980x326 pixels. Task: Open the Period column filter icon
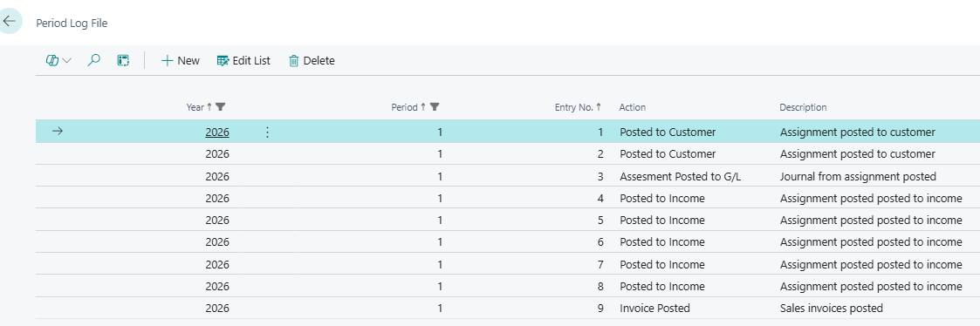pyautogui.click(x=435, y=107)
